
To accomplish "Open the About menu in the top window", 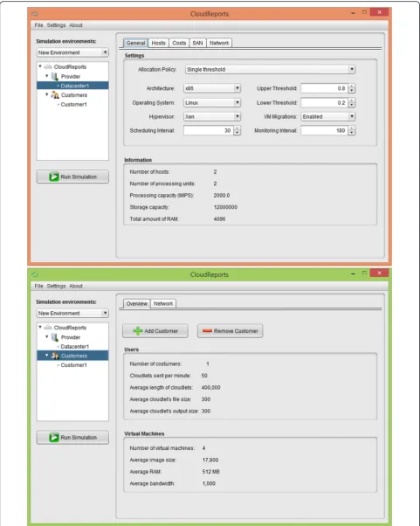I will [76, 25].
